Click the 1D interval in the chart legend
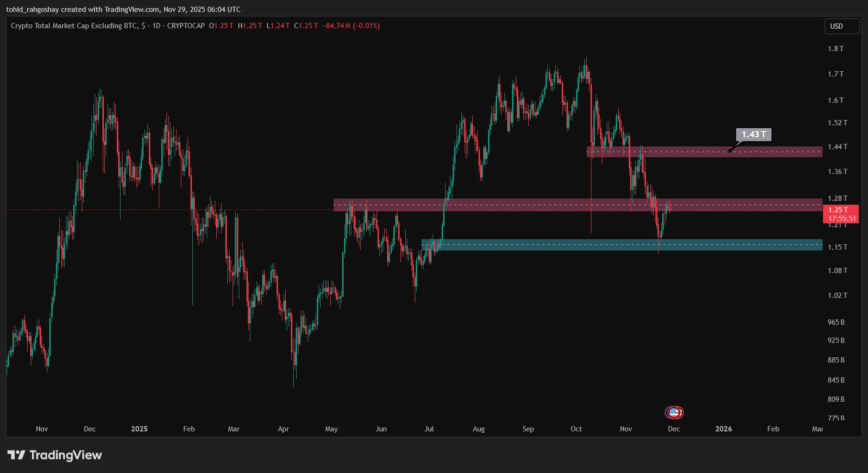This screenshot has width=868, height=473. click(156, 26)
